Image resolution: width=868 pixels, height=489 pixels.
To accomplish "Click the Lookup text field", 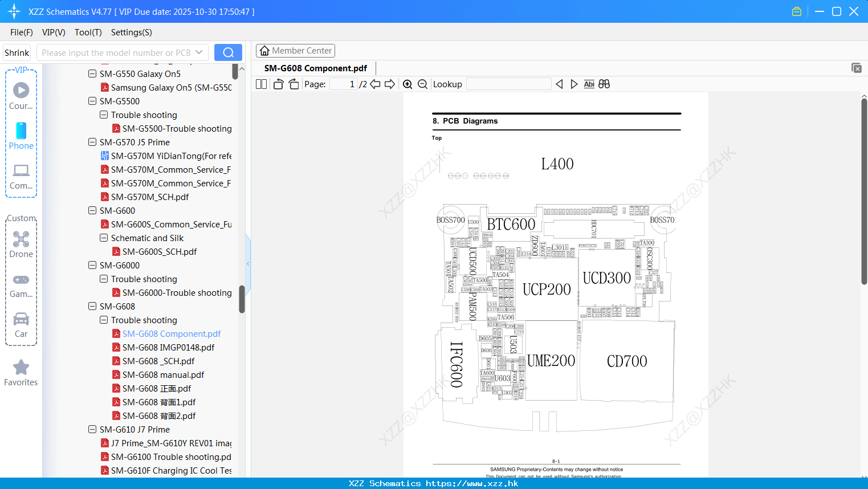I will pyautogui.click(x=509, y=84).
